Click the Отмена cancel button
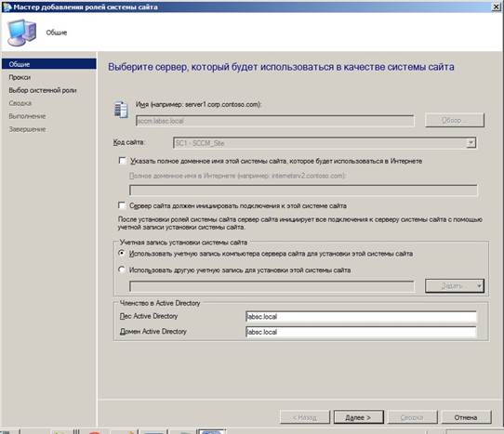This screenshot has width=504, height=434. tap(466, 417)
